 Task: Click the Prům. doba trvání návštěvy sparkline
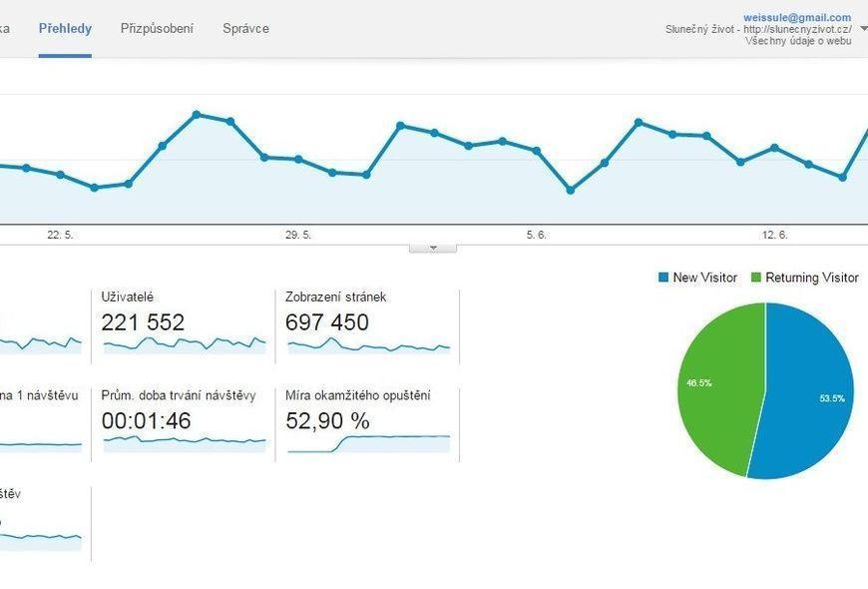(x=185, y=440)
